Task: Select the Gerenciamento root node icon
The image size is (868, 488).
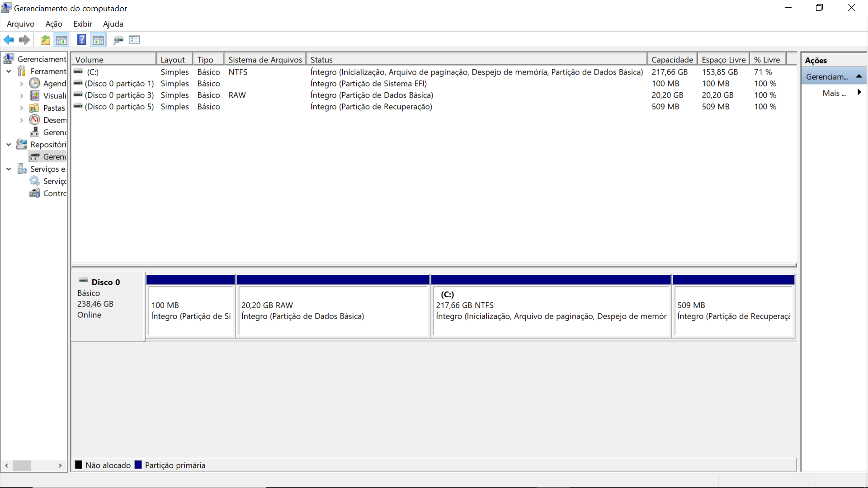Action: click(9, 59)
